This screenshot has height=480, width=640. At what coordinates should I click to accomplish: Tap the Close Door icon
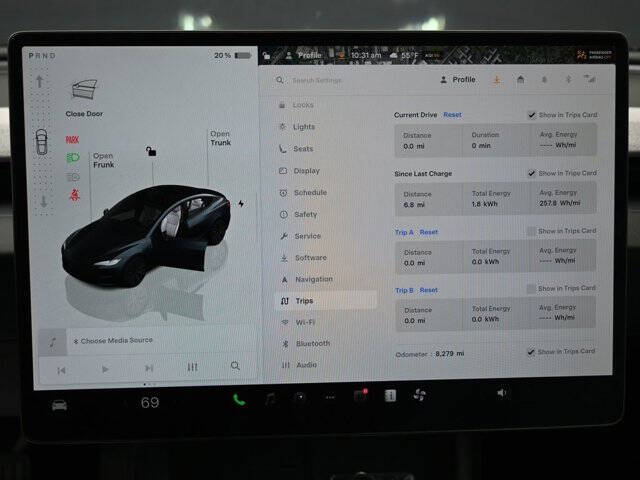pos(84,89)
